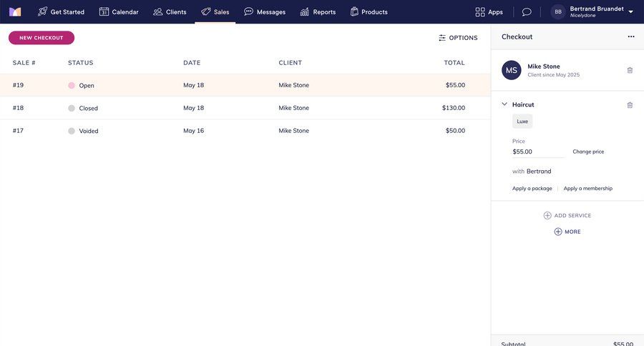This screenshot has height=346, width=644.
Task: Click Mike Stone client name in Checkout panel
Action: (x=544, y=66)
